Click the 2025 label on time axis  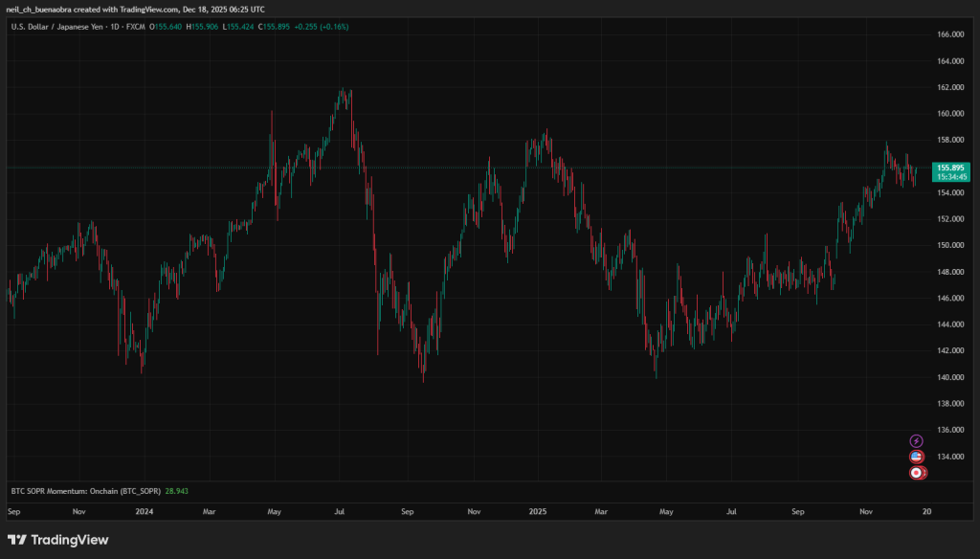click(538, 512)
